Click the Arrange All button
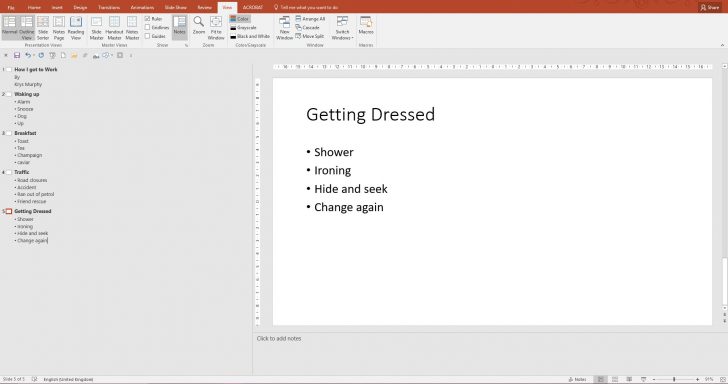The height and width of the screenshot is (384, 728). pos(310,19)
